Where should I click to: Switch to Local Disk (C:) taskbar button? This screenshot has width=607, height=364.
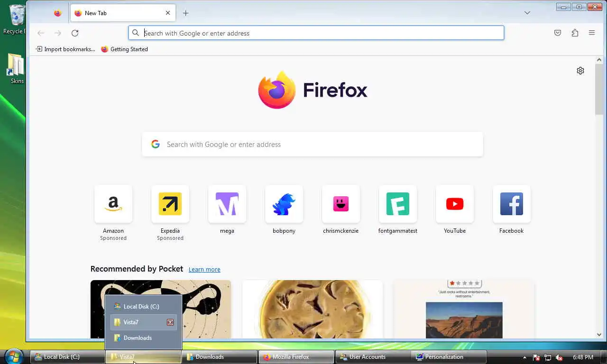(x=68, y=357)
